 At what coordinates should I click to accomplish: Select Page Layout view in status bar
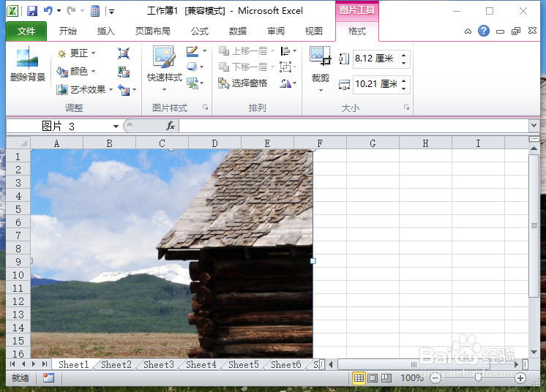click(x=373, y=378)
